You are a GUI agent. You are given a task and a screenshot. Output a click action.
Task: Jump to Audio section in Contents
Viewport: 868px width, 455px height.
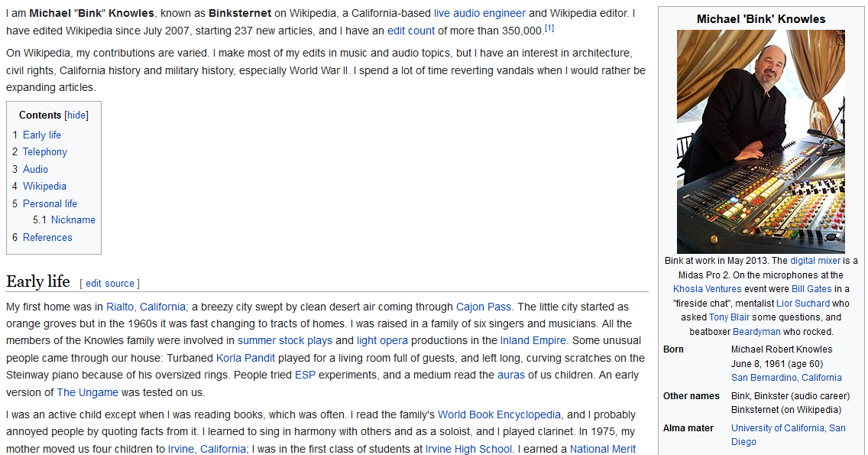point(35,170)
